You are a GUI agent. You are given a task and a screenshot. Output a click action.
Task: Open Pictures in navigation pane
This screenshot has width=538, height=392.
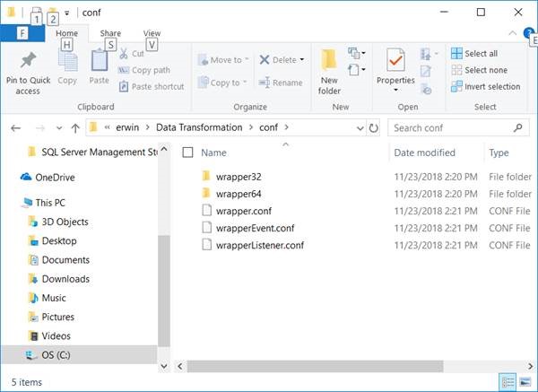[51, 317]
